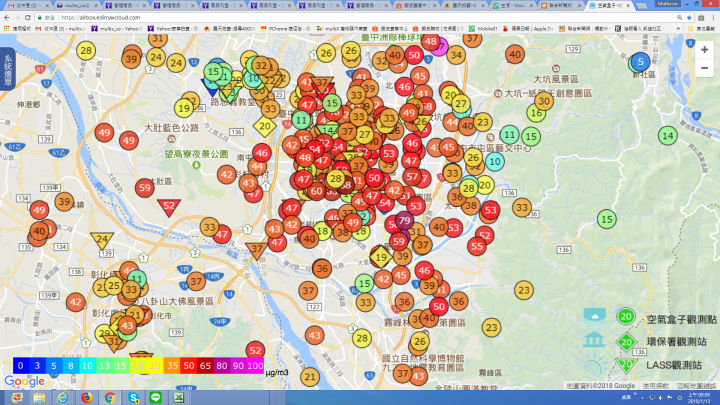720x405 pixels.
Task: Open the 回報地圖錯誤 report link
Action: pos(696,386)
